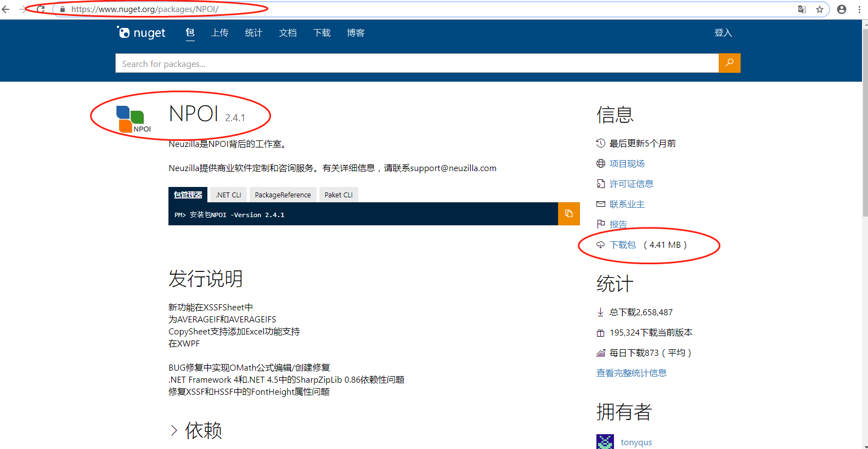Viewport: 868px width, 449px height.
Task: Select the .NET CLI tab
Action: (x=228, y=195)
